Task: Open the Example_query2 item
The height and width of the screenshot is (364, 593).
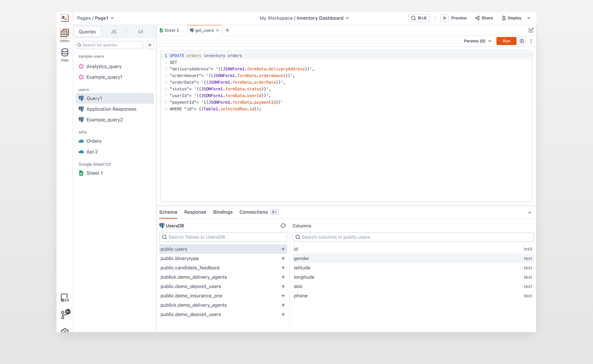Action: [114, 120]
